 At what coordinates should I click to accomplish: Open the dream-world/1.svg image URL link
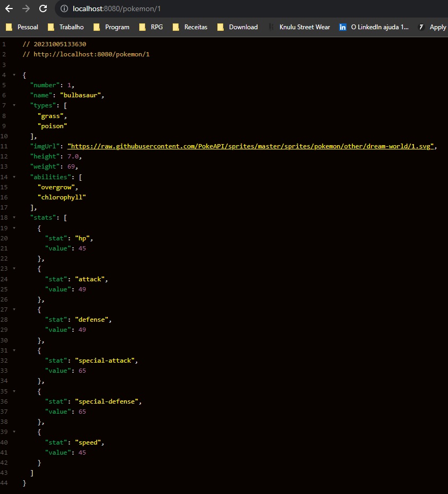click(251, 146)
